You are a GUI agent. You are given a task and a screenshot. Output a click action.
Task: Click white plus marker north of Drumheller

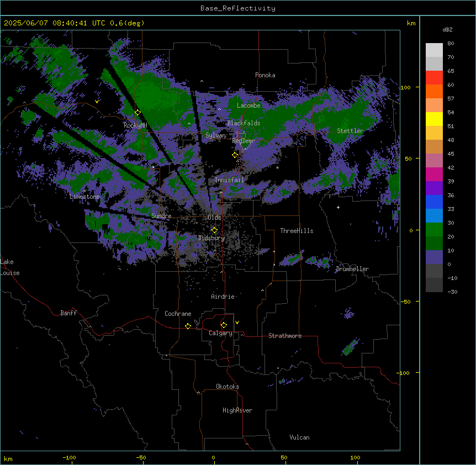tap(338, 207)
